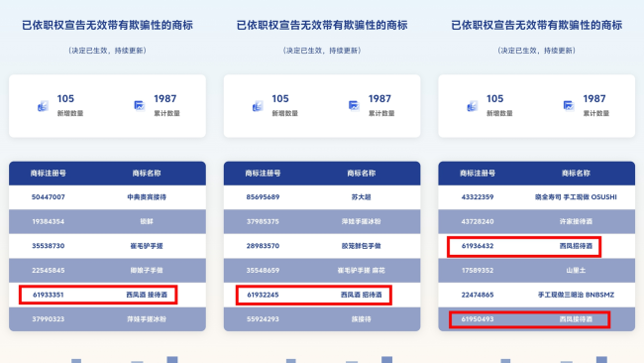Viewport: 644px width, 363px height.
Task: Select registration number 37985375
Action: click(263, 221)
